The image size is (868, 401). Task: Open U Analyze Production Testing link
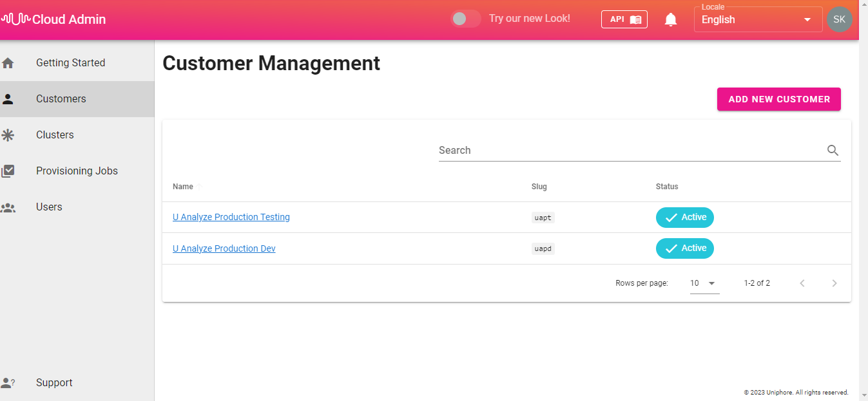point(231,218)
